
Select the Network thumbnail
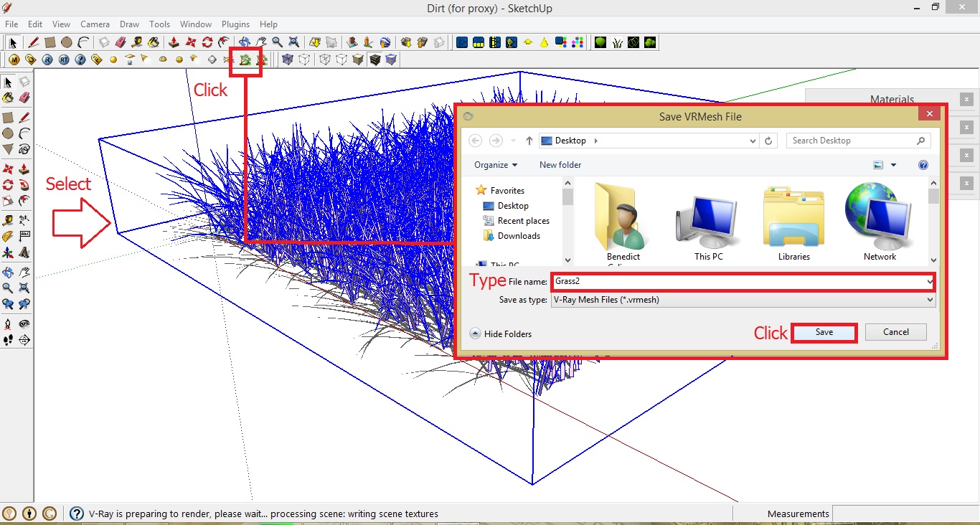tap(880, 223)
